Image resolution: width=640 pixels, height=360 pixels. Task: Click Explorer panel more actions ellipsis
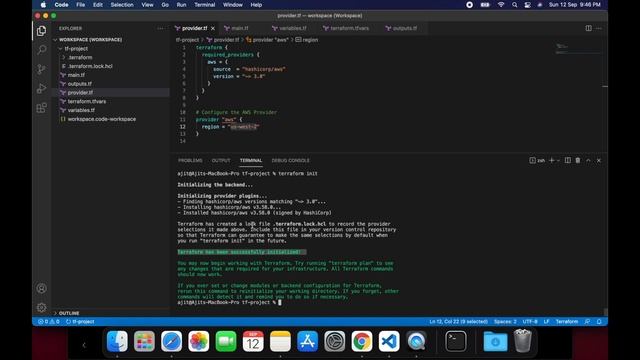[x=160, y=29]
